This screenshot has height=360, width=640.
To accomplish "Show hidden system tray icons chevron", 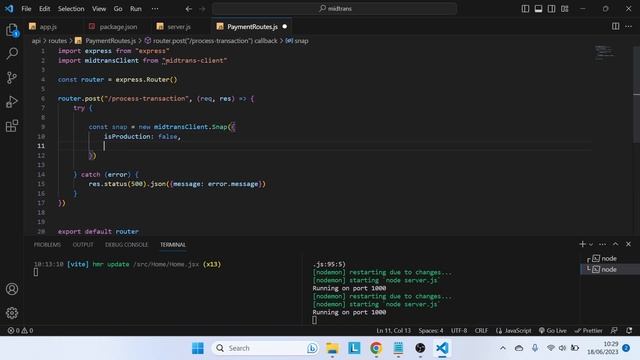I will click(503, 348).
